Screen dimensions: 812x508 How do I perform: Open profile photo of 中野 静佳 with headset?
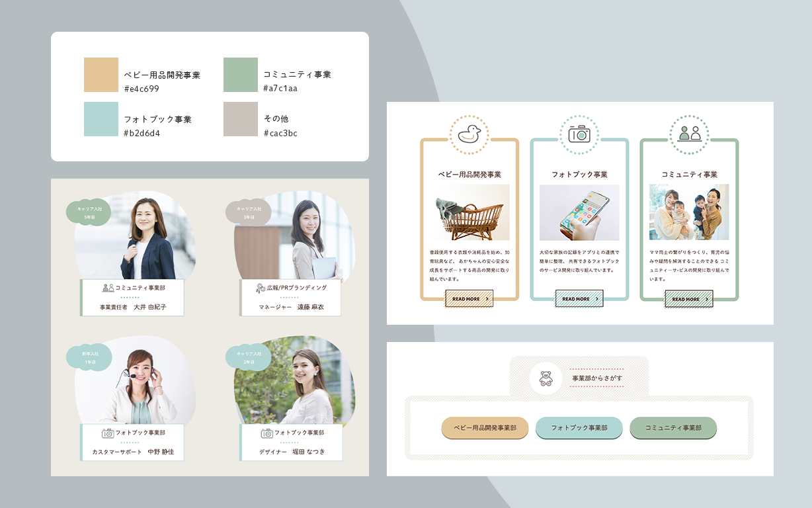coord(135,380)
